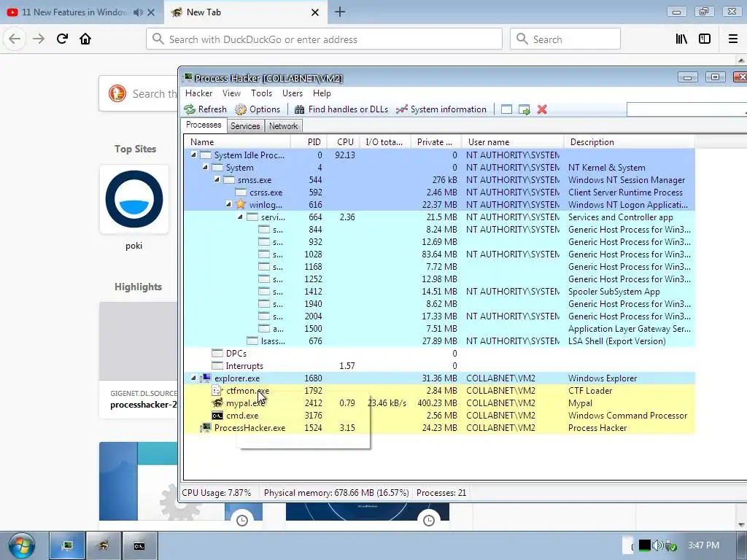Open Options in Process Hacker toolbar
The height and width of the screenshot is (560, 747).
click(x=258, y=109)
